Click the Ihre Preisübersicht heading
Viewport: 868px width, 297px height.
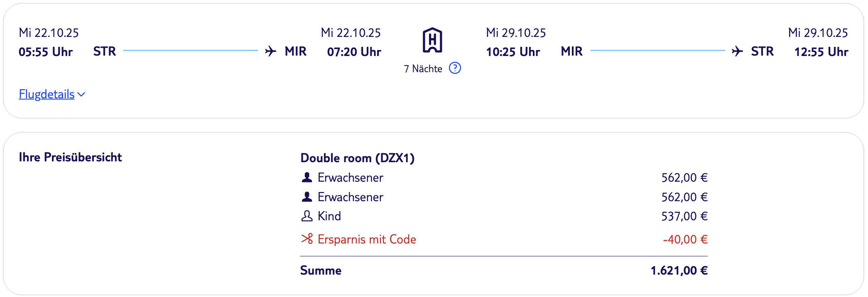[x=70, y=157]
